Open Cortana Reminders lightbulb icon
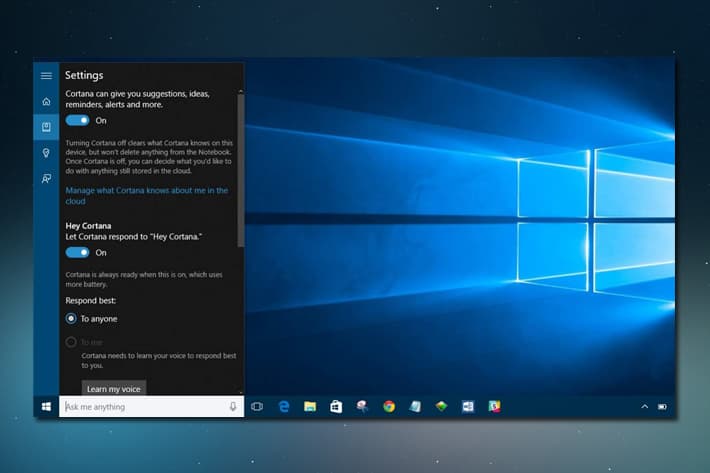 46,153
